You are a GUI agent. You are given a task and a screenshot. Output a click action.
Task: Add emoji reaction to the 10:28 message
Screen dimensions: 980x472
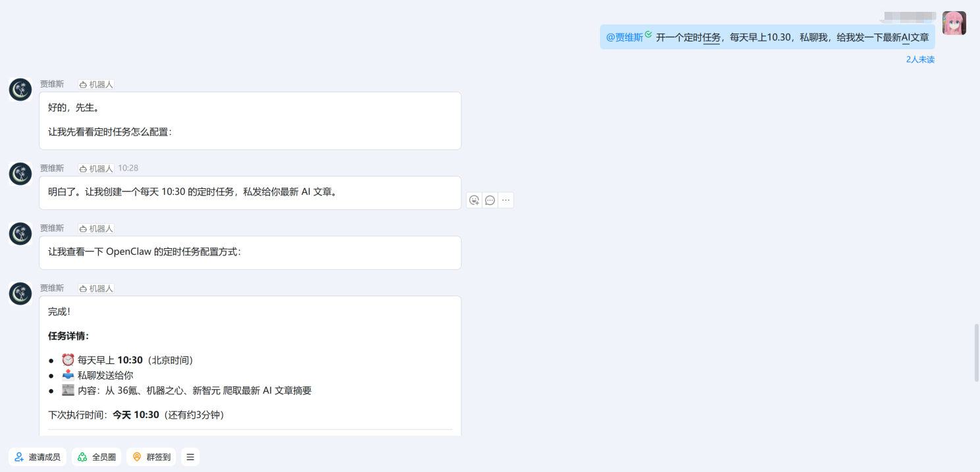tap(474, 200)
